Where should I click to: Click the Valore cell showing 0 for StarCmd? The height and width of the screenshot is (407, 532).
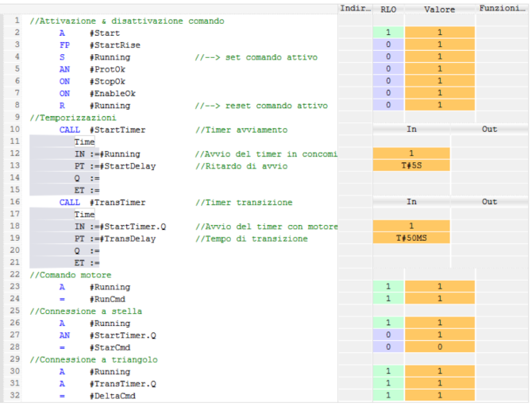pyautogui.click(x=440, y=348)
